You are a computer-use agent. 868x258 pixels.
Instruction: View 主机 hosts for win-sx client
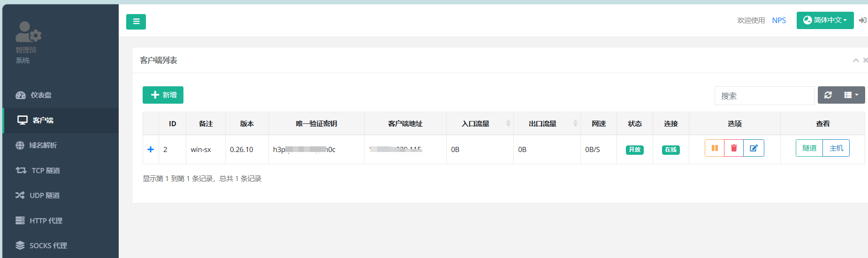pyautogui.click(x=836, y=148)
